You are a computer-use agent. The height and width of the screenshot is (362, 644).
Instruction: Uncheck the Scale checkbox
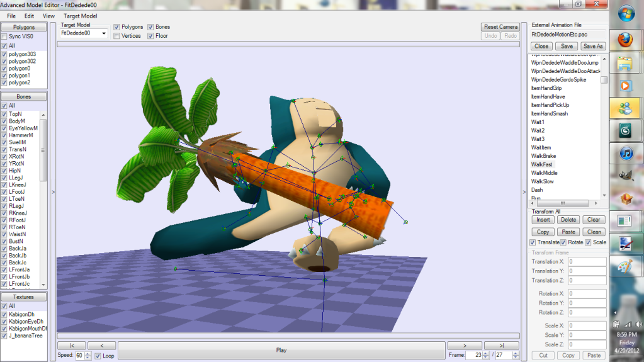coord(588,242)
